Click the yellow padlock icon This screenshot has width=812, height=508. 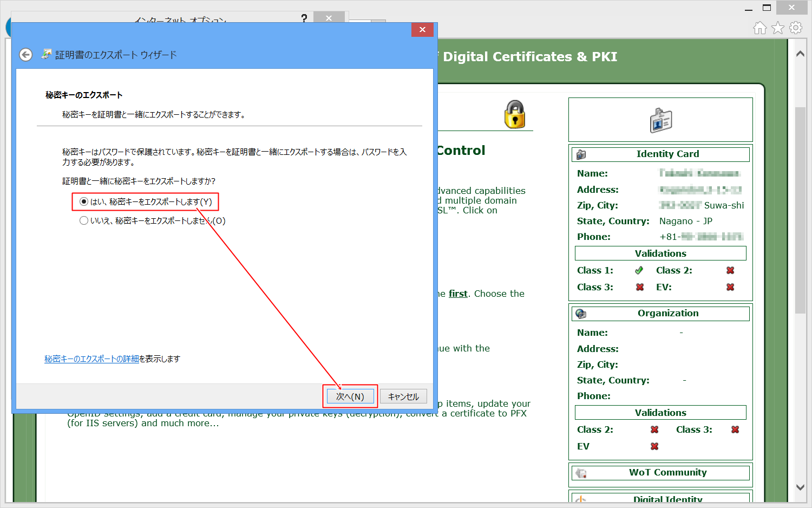point(514,114)
